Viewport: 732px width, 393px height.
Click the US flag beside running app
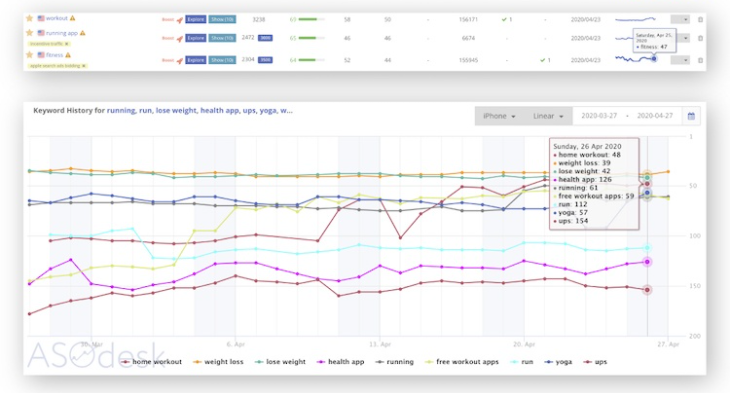tap(41, 33)
